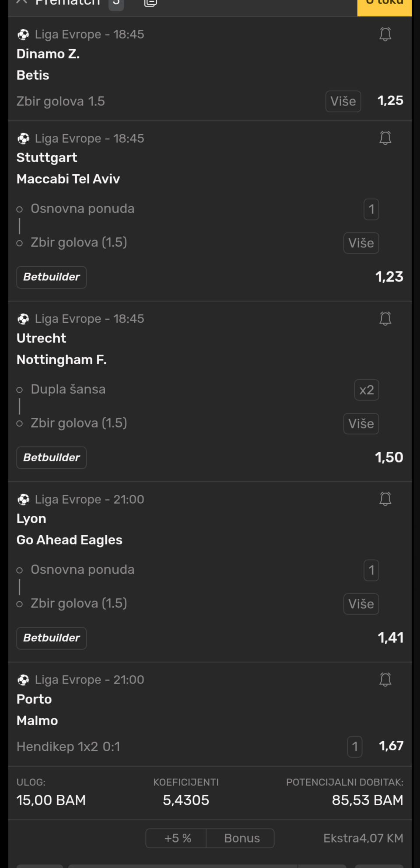Click the bell for Lyon vs Go Ahead Eagles
Viewport: 420px width, 868px height.
click(385, 499)
